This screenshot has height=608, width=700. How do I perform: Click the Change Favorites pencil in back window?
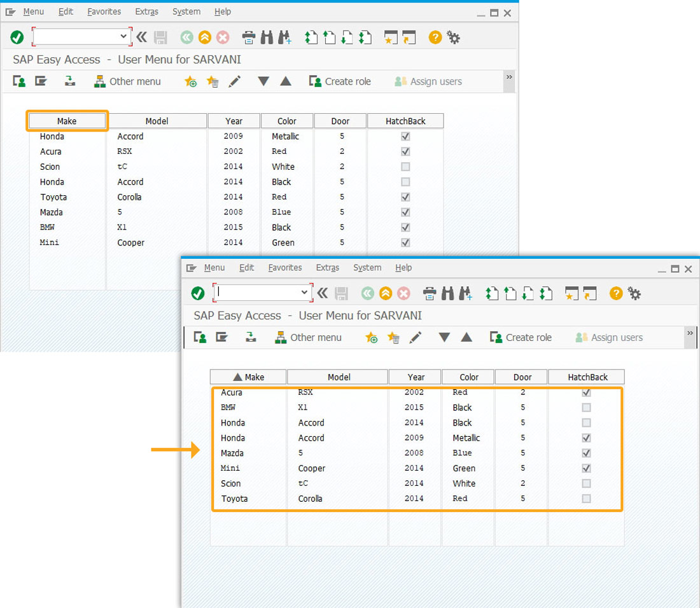234,81
